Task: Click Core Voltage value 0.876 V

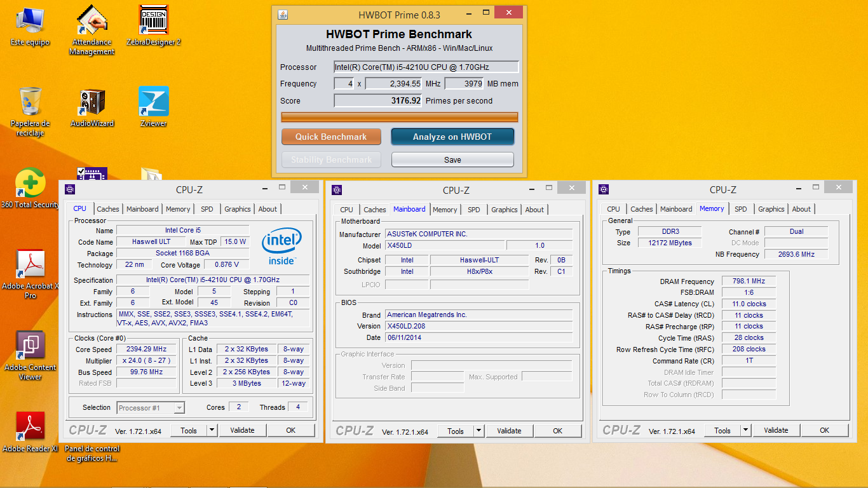Action: (x=227, y=264)
